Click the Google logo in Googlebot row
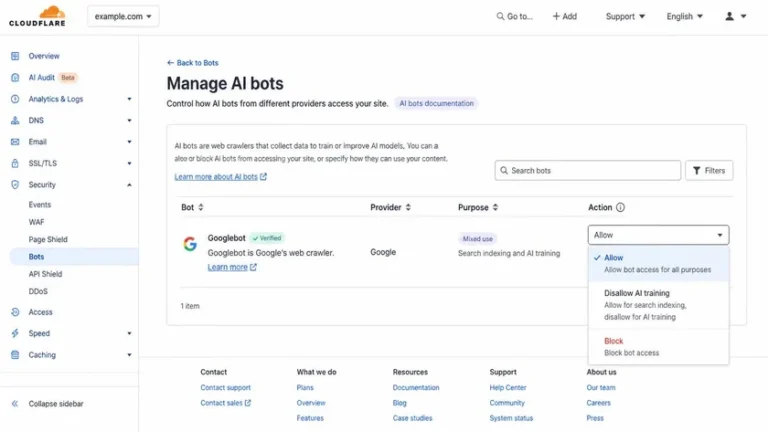The image size is (768, 432). tap(190, 243)
